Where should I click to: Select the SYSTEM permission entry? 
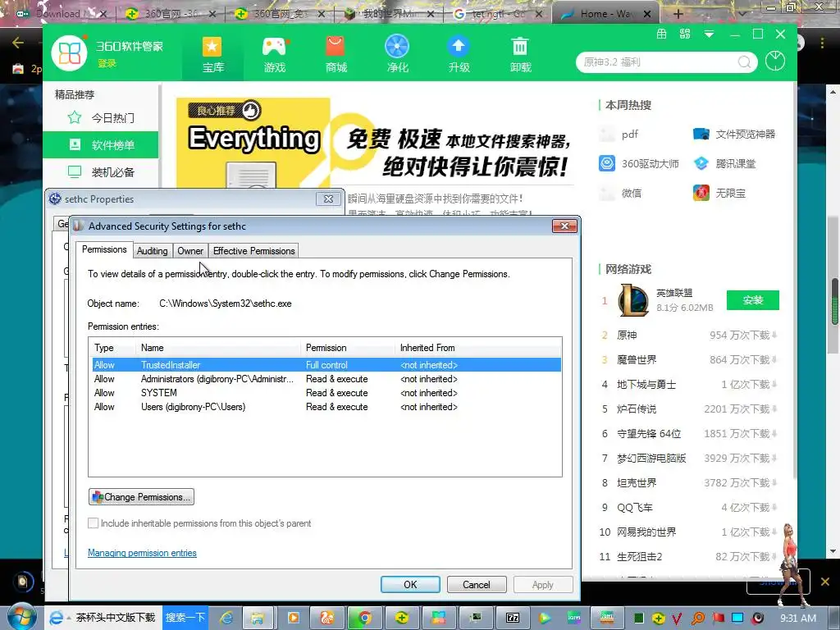326,393
